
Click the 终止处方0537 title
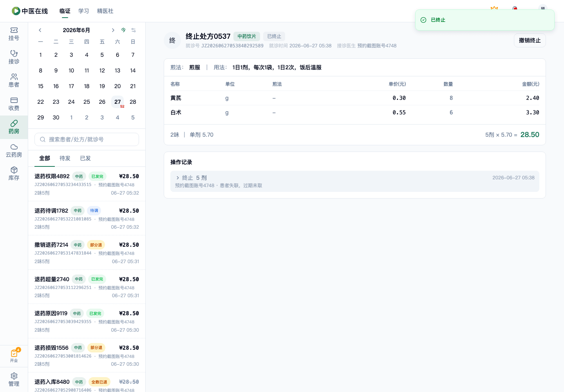tap(208, 36)
